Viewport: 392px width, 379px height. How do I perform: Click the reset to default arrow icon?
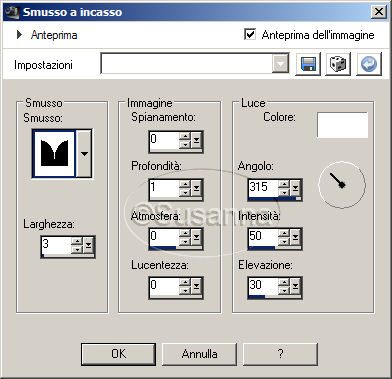(x=369, y=64)
